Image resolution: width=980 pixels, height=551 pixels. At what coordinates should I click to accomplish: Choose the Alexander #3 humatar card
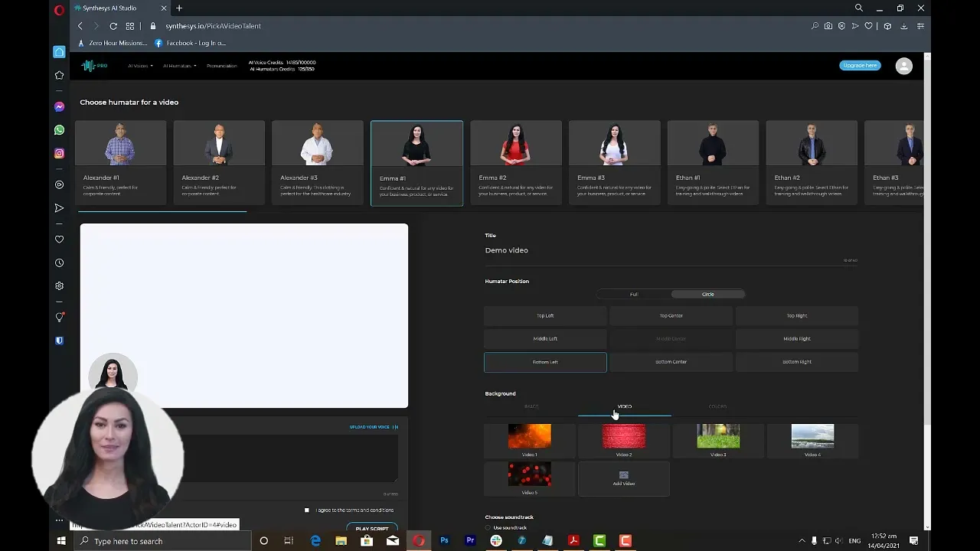tap(318, 163)
